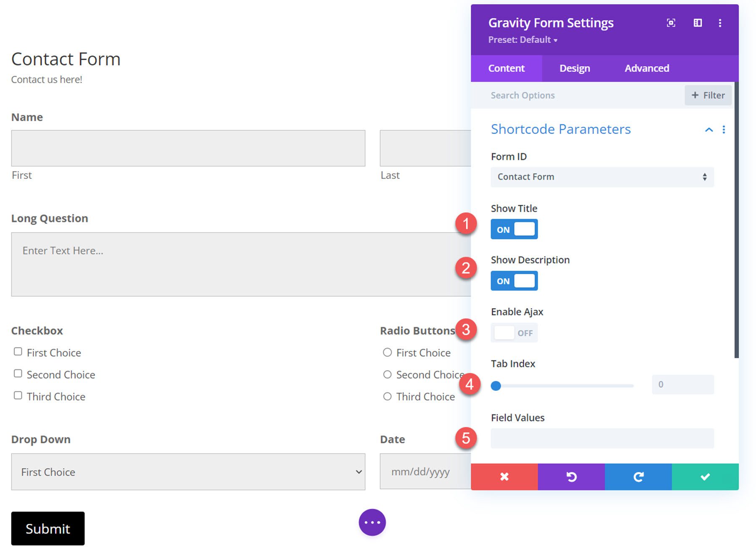The height and width of the screenshot is (547, 756).
Task: Open Shortcode Parameters options menu
Action: (x=724, y=130)
